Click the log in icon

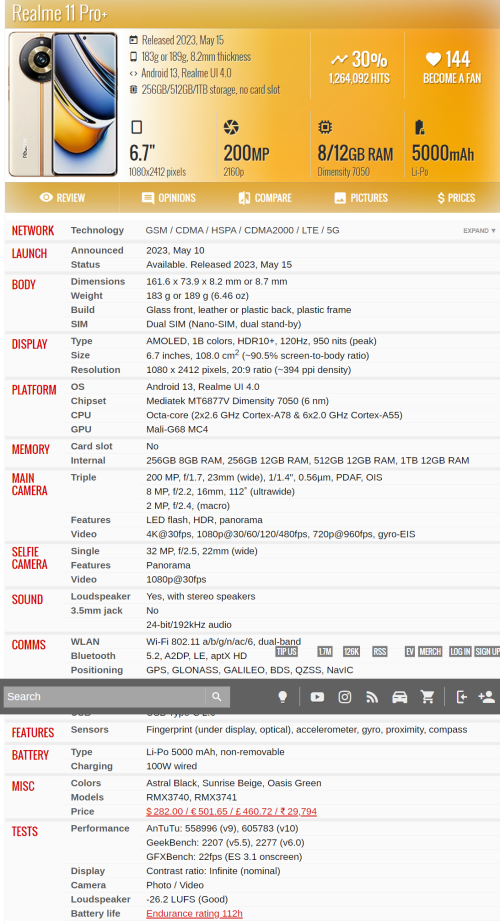point(462,697)
